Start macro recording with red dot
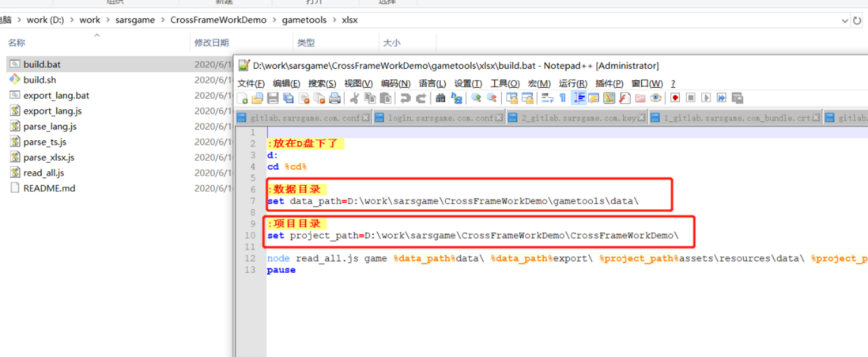Viewport: 868px width, 357px height. tap(675, 98)
